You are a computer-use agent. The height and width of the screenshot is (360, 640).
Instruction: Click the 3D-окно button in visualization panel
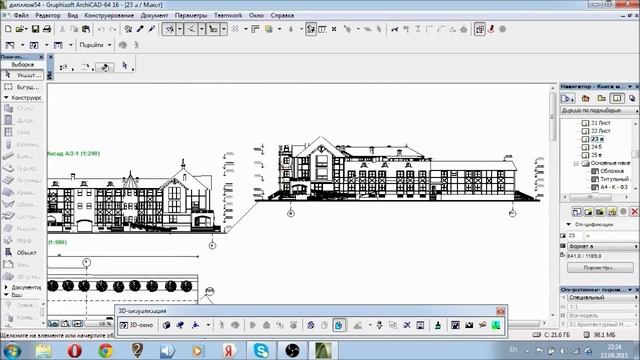[x=136, y=325]
